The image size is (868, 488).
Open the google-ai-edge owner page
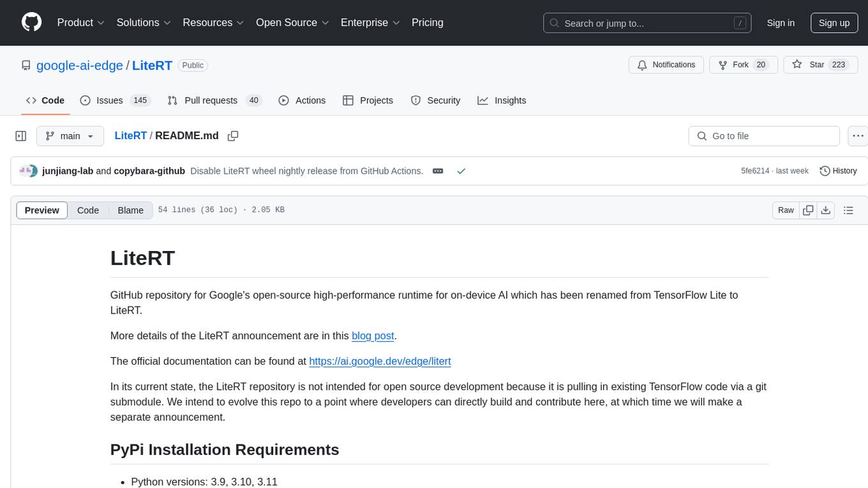pyautogui.click(x=80, y=65)
